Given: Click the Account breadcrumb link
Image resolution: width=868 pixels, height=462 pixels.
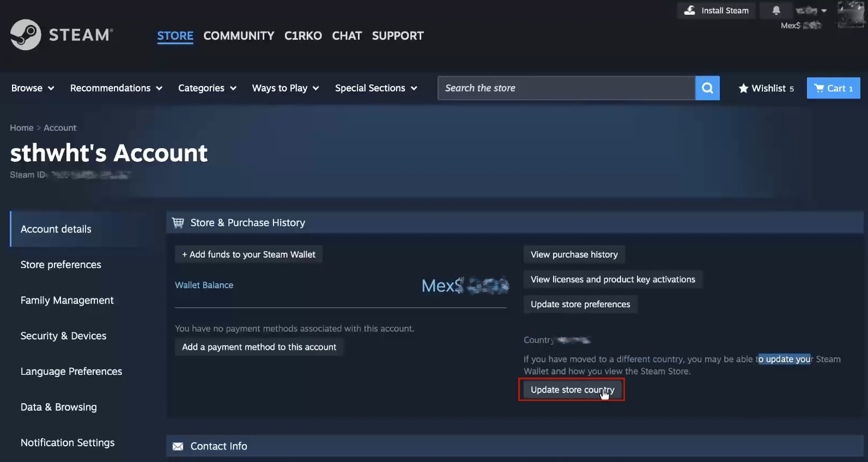Looking at the screenshot, I should tap(60, 127).
